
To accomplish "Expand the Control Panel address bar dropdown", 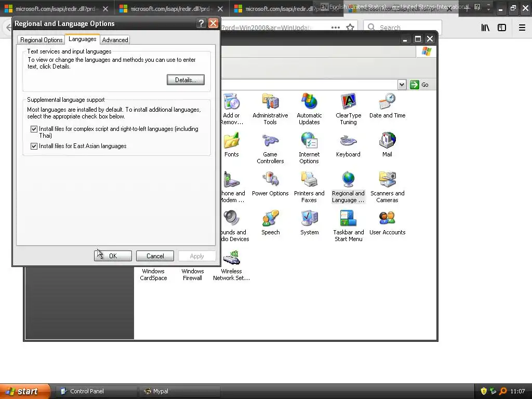I will point(402,85).
